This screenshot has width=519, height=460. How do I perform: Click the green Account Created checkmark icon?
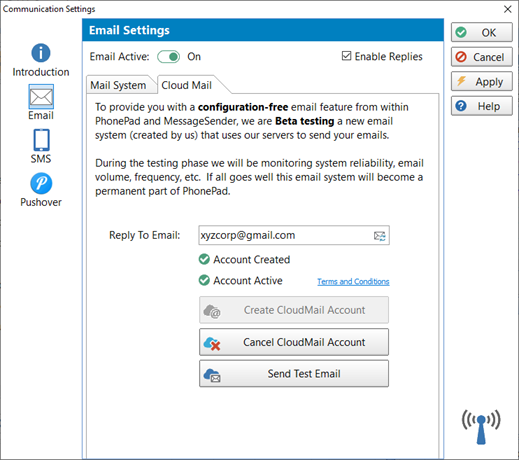(x=204, y=259)
